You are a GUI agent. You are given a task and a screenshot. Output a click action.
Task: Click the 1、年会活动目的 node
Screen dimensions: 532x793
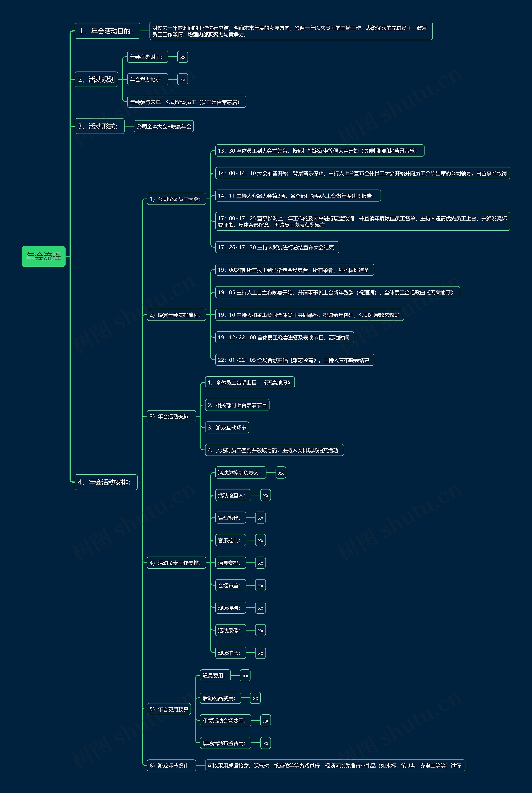click(x=107, y=31)
